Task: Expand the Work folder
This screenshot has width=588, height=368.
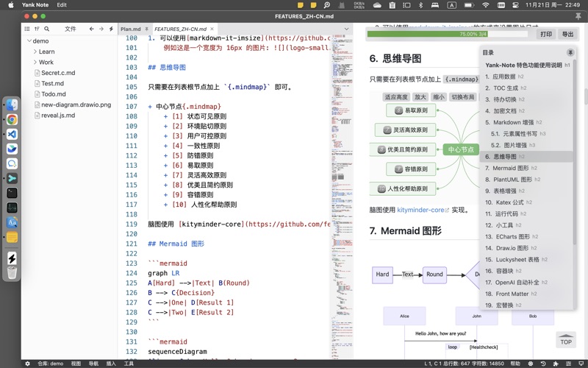Action: 35,63
